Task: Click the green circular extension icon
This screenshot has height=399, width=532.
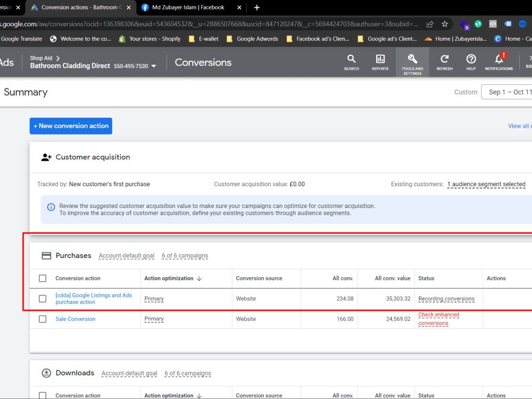Action: (x=478, y=24)
